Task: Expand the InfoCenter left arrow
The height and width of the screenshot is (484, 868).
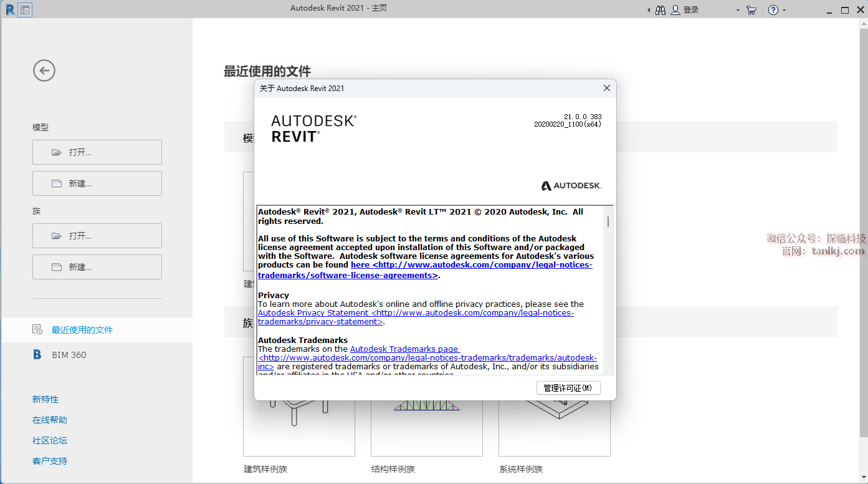Action: (649, 11)
